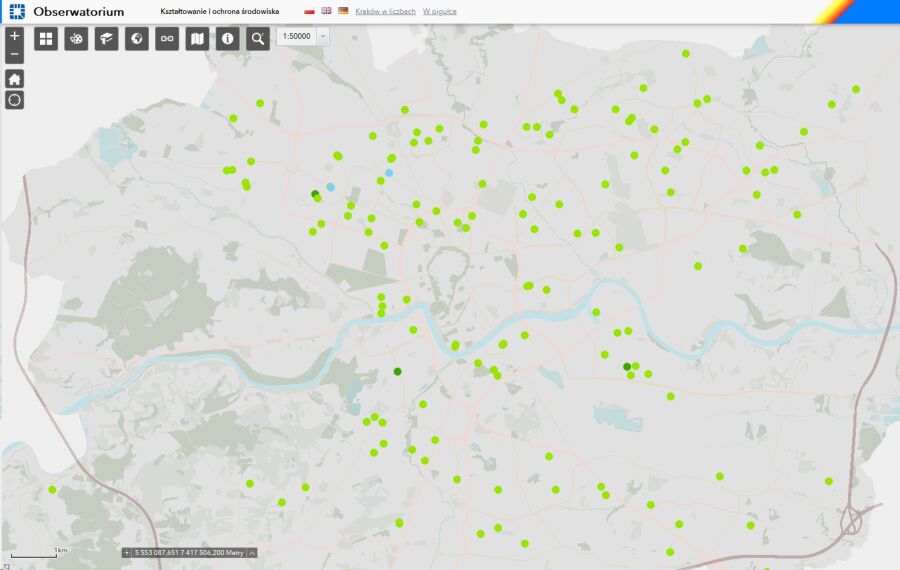The height and width of the screenshot is (570, 900).
Task: Open the magnifier search tool
Action: [258, 39]
